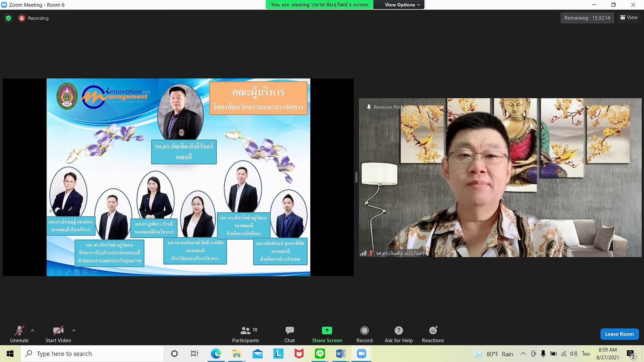644x362 pixels.
Task: Expand the audio options arrow beside Unmute
Action: pos(32,330)
